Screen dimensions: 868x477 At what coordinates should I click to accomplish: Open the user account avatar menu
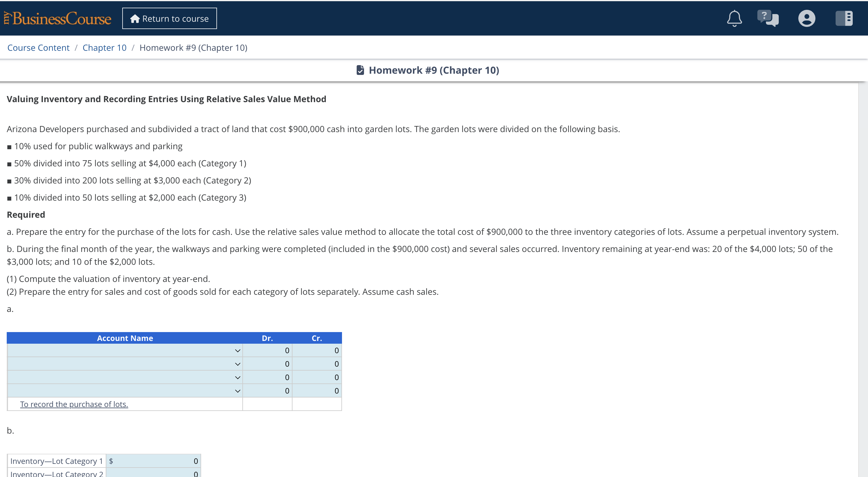[807, 19]
